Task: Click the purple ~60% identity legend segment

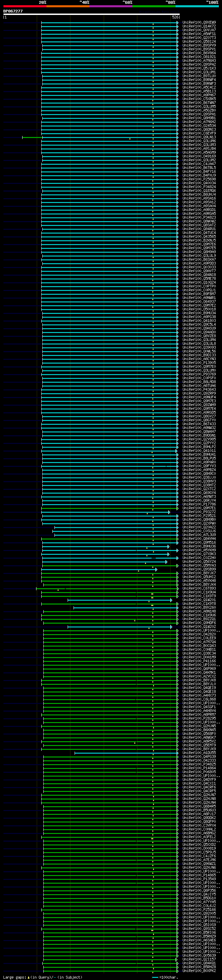Action: pyautogui.click(x=111, y=6)
